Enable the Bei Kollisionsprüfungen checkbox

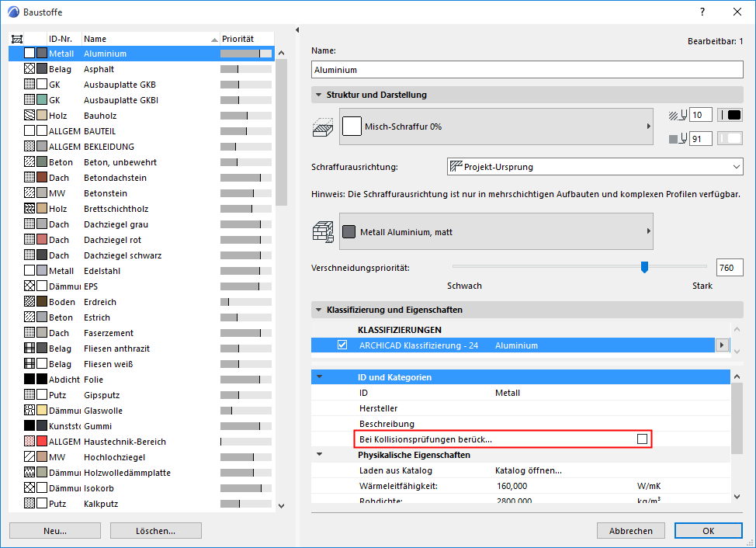[x=642, y=439]
